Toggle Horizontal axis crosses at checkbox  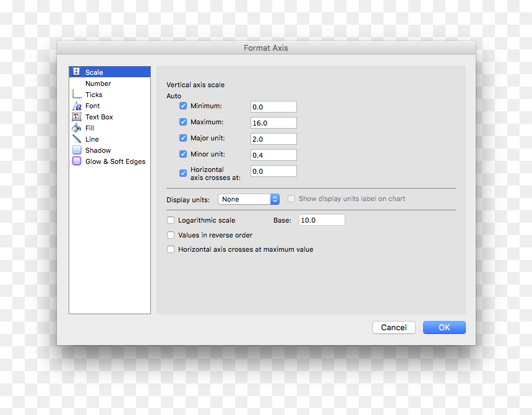click(183, 173)
